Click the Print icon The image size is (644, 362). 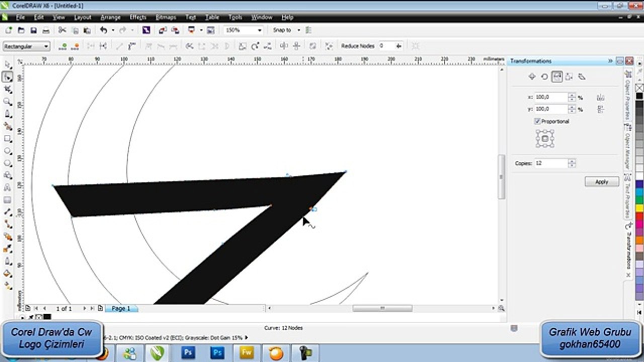(x=46, y=30)
